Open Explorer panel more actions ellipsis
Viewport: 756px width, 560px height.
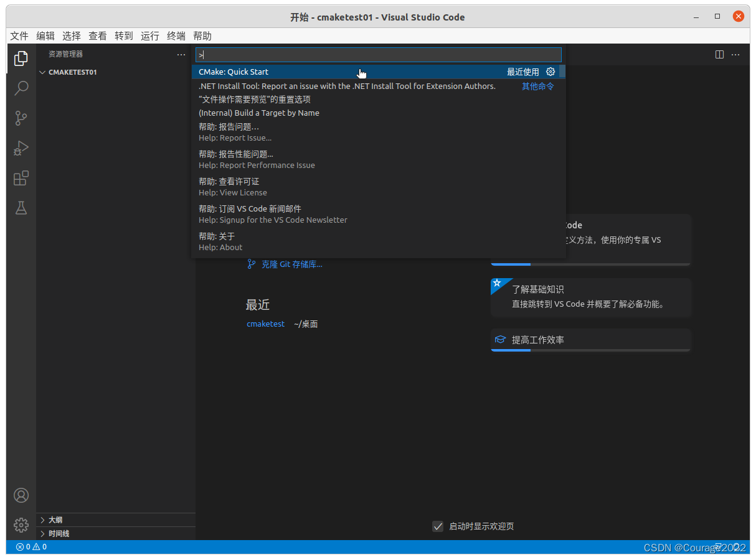point(181,55)
